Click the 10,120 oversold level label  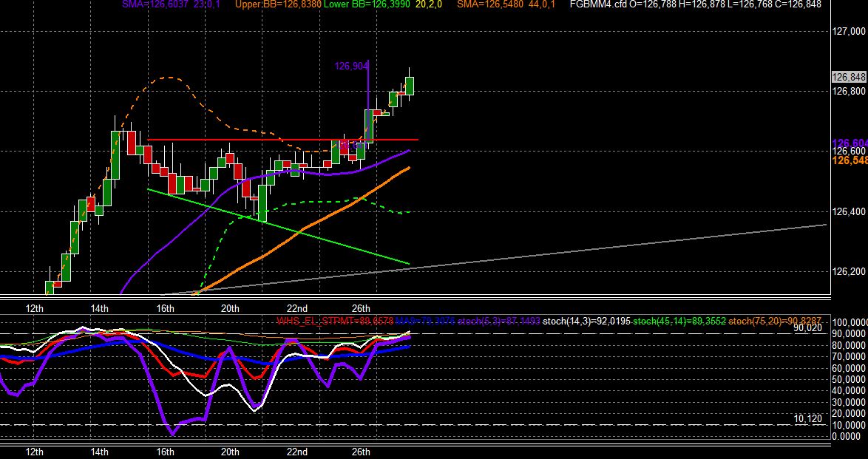[x=807, y=418]
